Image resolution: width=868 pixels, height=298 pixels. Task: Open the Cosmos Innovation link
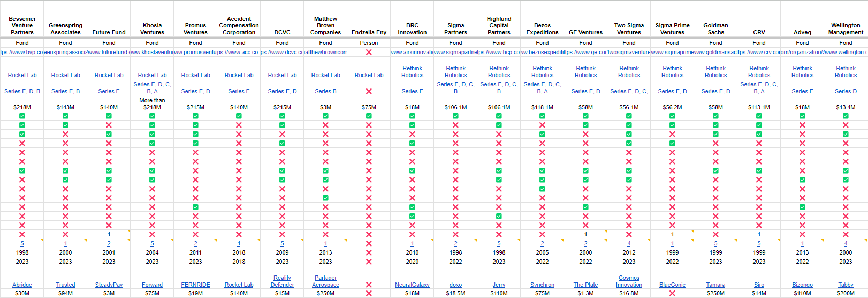[629, 281]
